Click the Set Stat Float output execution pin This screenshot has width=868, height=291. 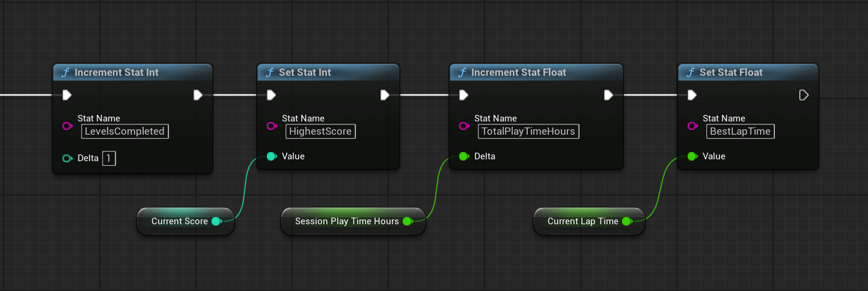pos(804,95)
